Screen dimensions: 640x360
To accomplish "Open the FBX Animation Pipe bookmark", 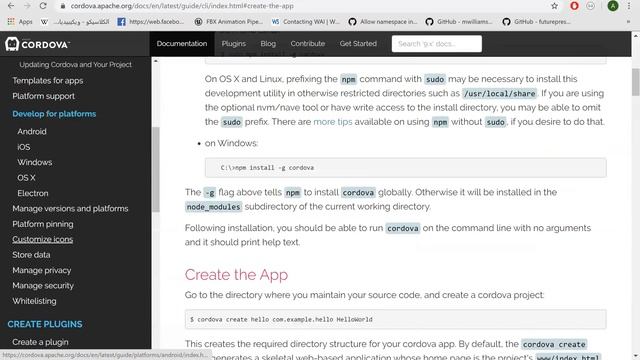I will [x=229, y=22].
